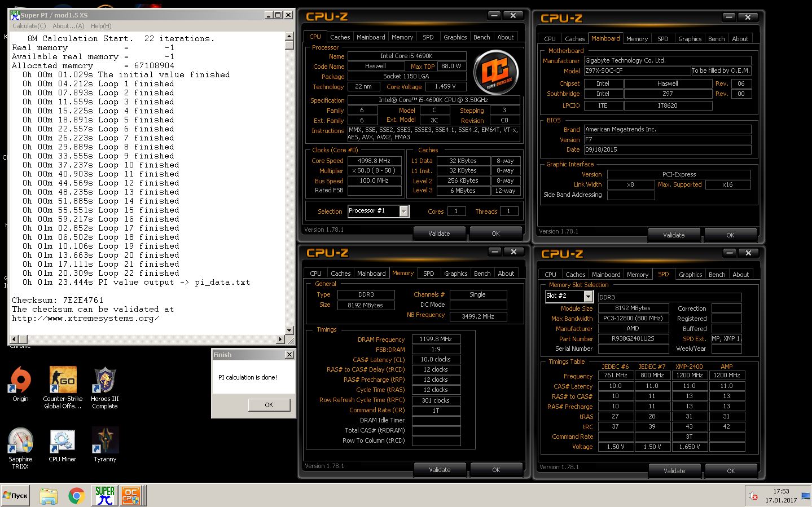Click OK in the Memory window

[496, 470]
